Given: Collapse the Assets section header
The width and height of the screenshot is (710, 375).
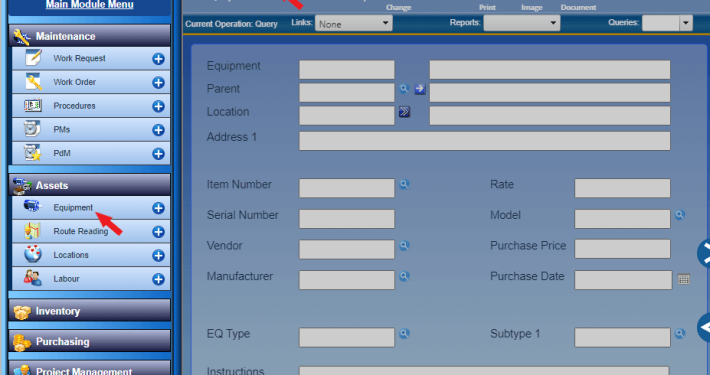Looking at the screenshot, I should 90,185.
